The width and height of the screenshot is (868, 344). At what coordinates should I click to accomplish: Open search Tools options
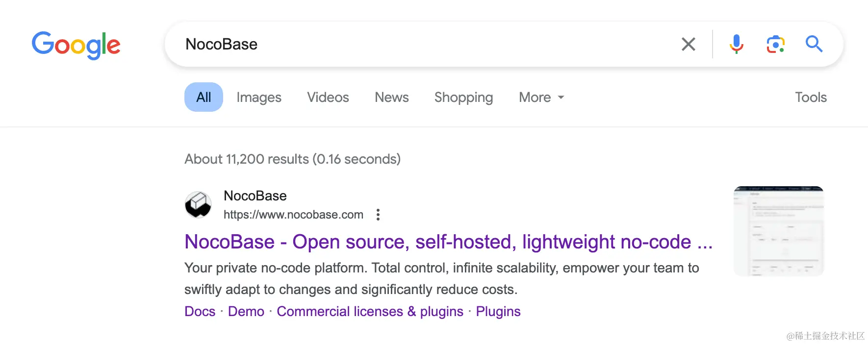810,97
